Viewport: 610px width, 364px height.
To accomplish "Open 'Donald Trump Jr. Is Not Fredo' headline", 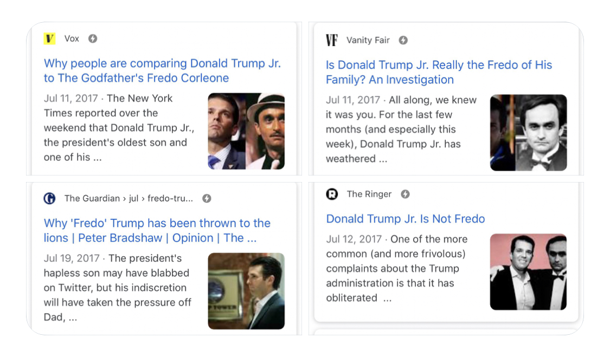I will click(x=405, y=219).
